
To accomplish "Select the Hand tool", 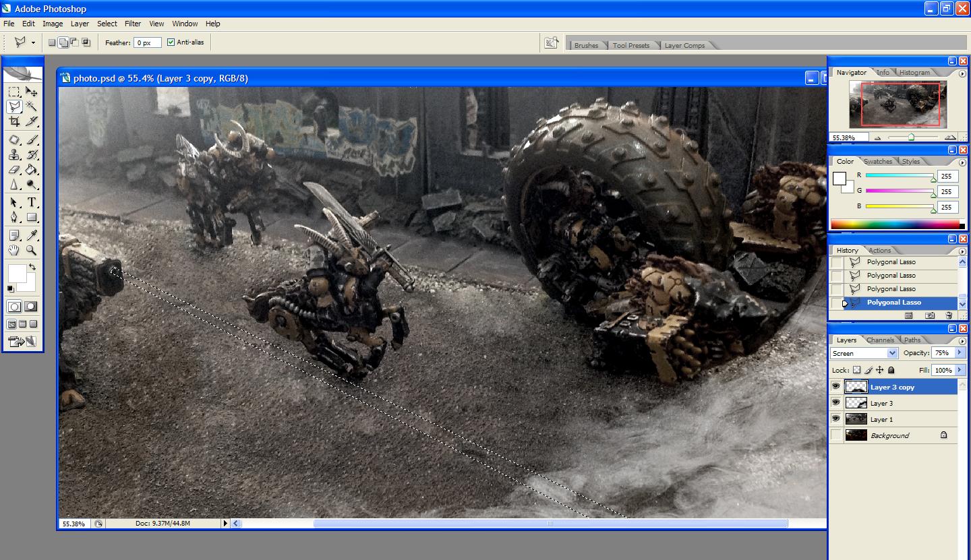I will coord(14,250).
